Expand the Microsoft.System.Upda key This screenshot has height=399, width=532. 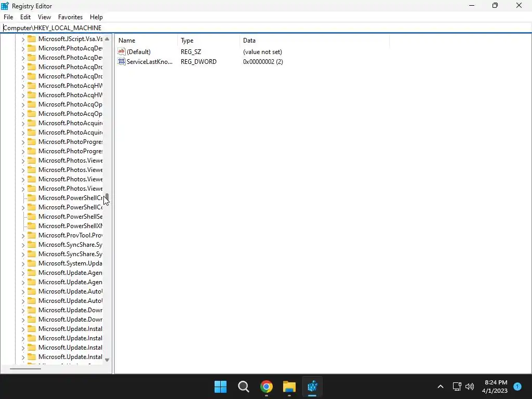tap(23, 263)
